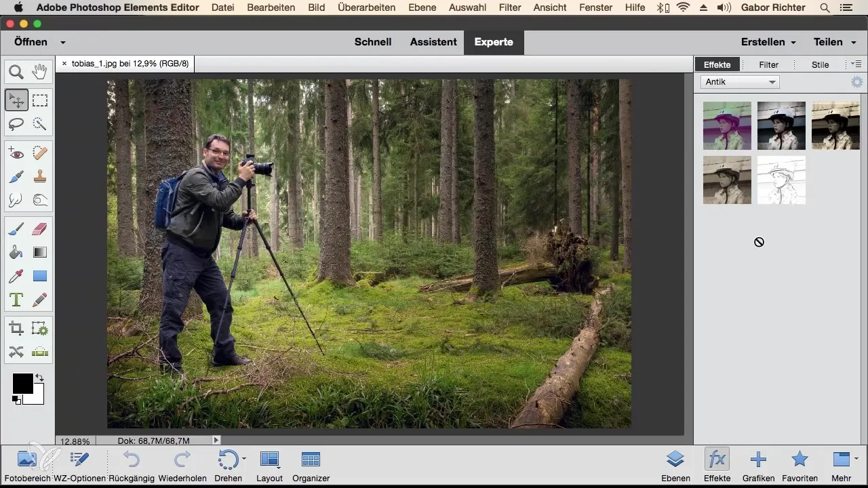Screen dimensions: 868x488
Task: Open the Spotlight search icon
Action: click(825, 7)
